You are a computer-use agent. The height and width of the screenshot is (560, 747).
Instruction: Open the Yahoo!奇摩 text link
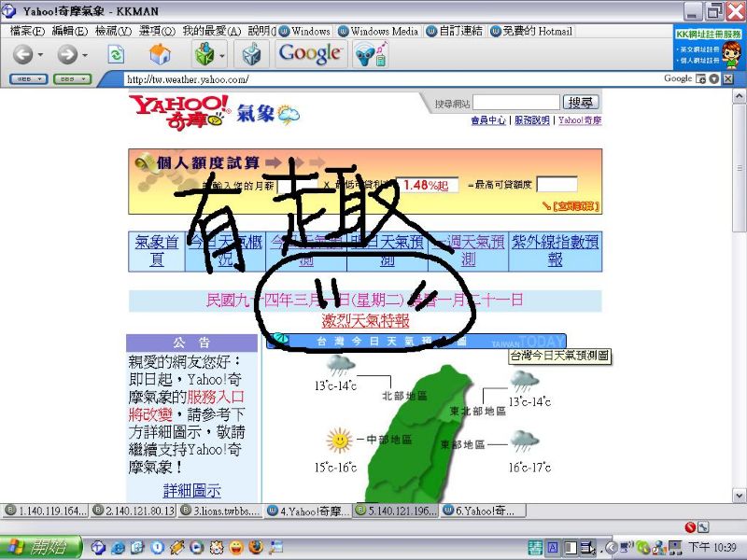(580, 120)
